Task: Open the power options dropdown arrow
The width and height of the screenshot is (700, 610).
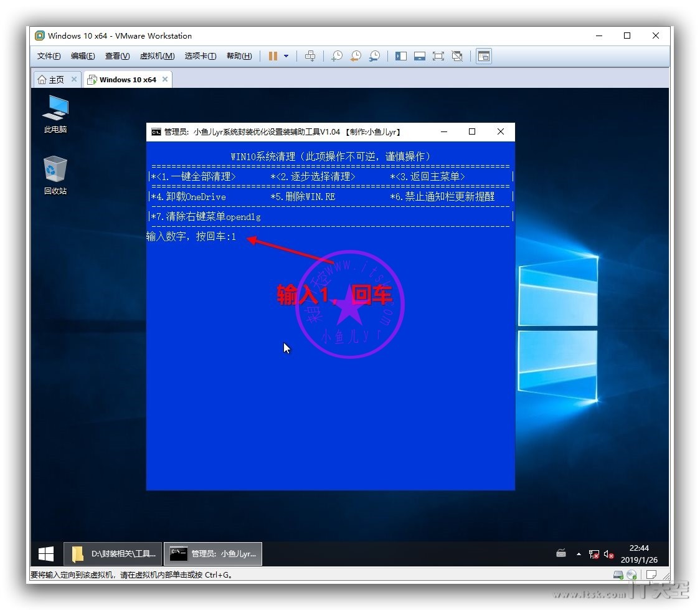Action: coord(286,56)
